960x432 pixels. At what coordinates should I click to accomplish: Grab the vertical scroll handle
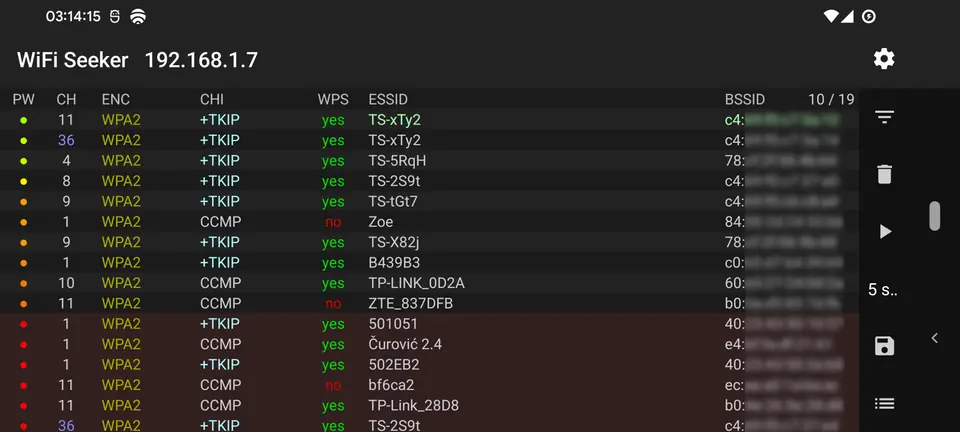934,216
